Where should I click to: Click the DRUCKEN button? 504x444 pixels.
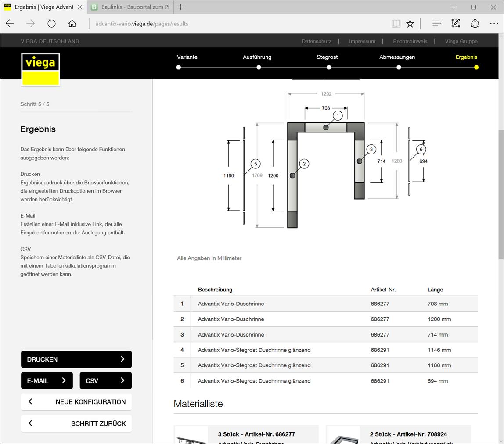pos(76,359)
